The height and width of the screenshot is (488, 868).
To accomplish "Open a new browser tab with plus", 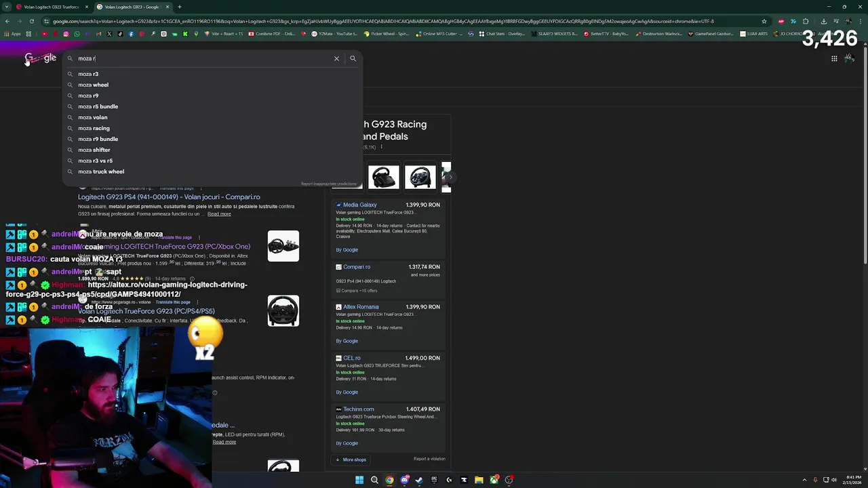I will point(179,7).
